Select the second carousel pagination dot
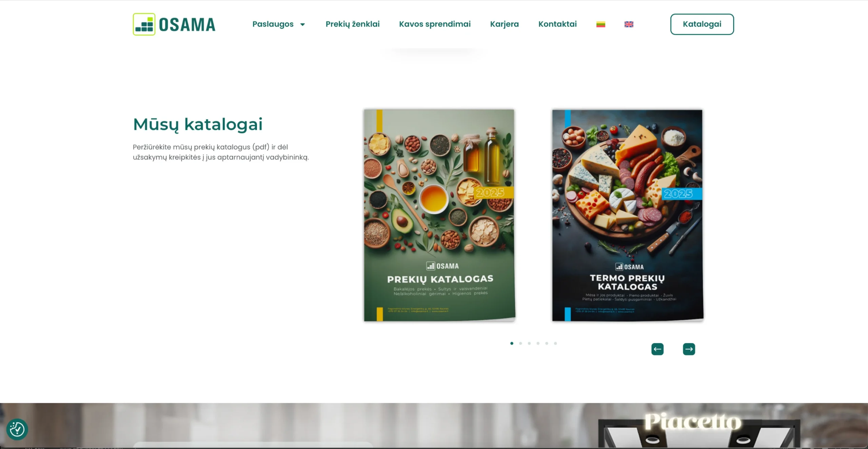The image size is (868, 449). (x=520, y=343)
